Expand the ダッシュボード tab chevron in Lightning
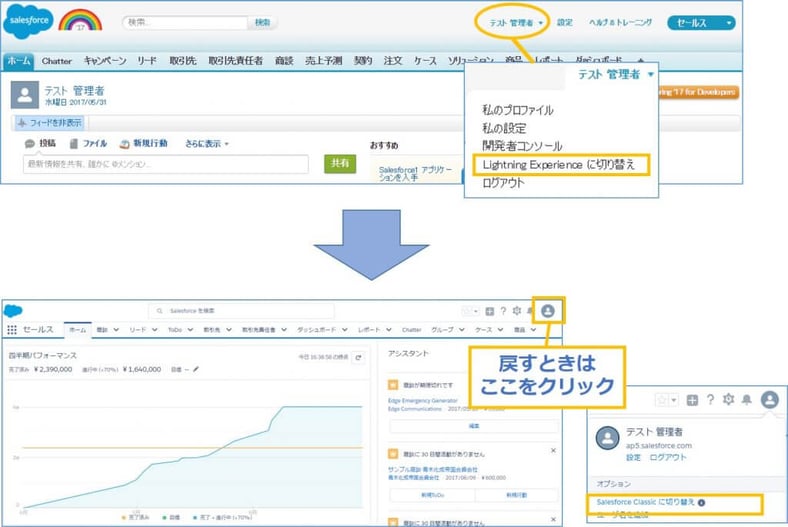Screen dimensions: 788x527 (x=344, y=330)
